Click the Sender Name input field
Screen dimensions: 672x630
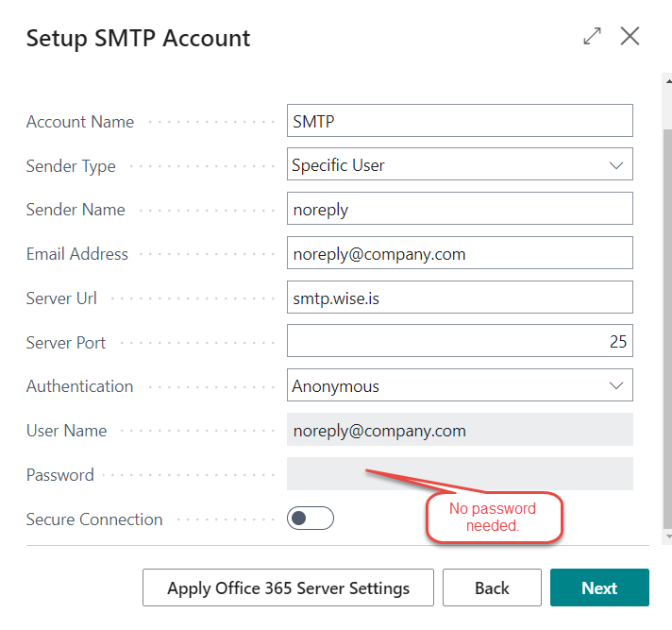[x=460, y=209]
